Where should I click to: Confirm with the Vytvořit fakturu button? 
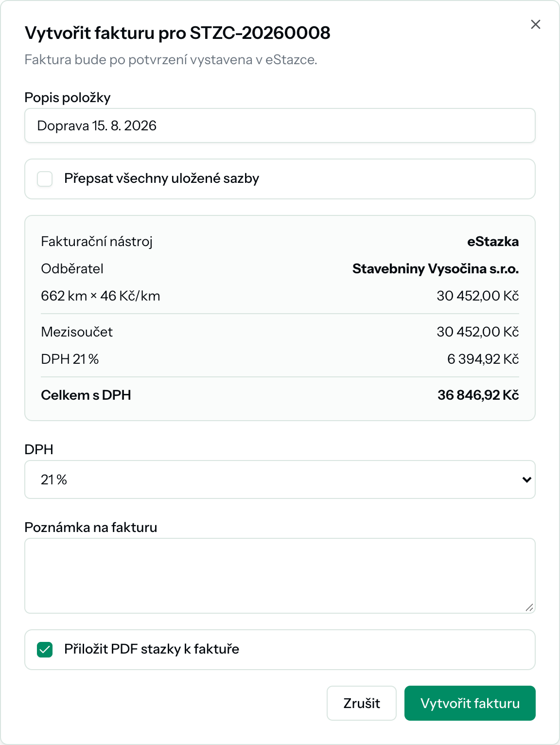[x=470, y=703]
